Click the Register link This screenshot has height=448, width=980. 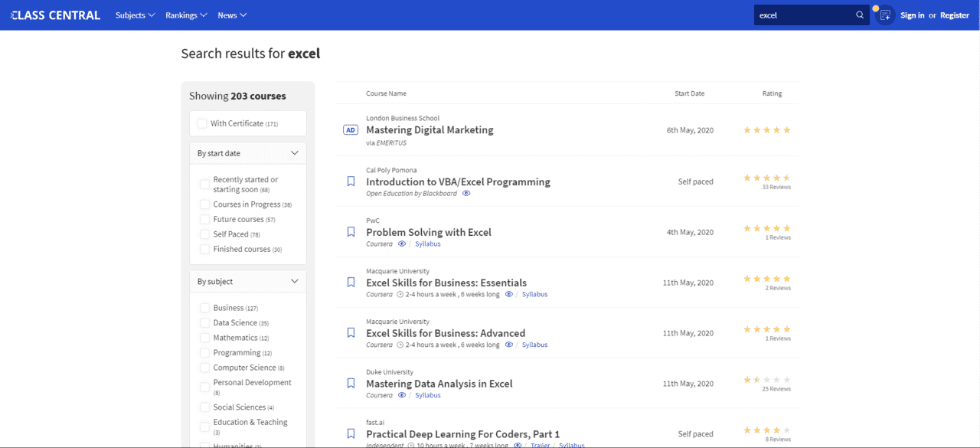tap(955, 15)
